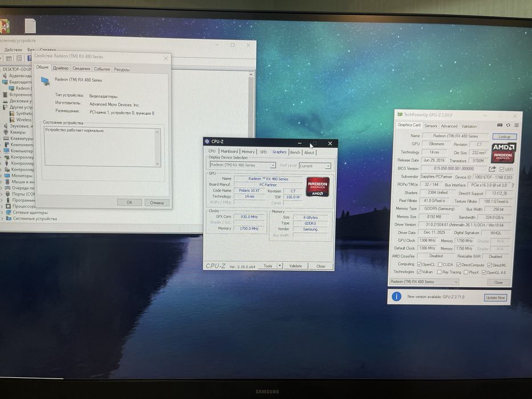Toggle the OpenCL checkbox

tap(419, 264)
